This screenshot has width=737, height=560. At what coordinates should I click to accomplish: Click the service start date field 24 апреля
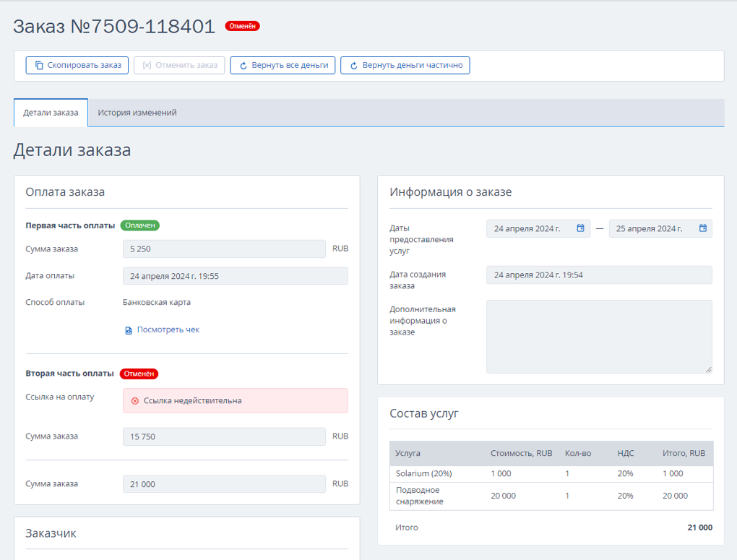coord(538,228)
